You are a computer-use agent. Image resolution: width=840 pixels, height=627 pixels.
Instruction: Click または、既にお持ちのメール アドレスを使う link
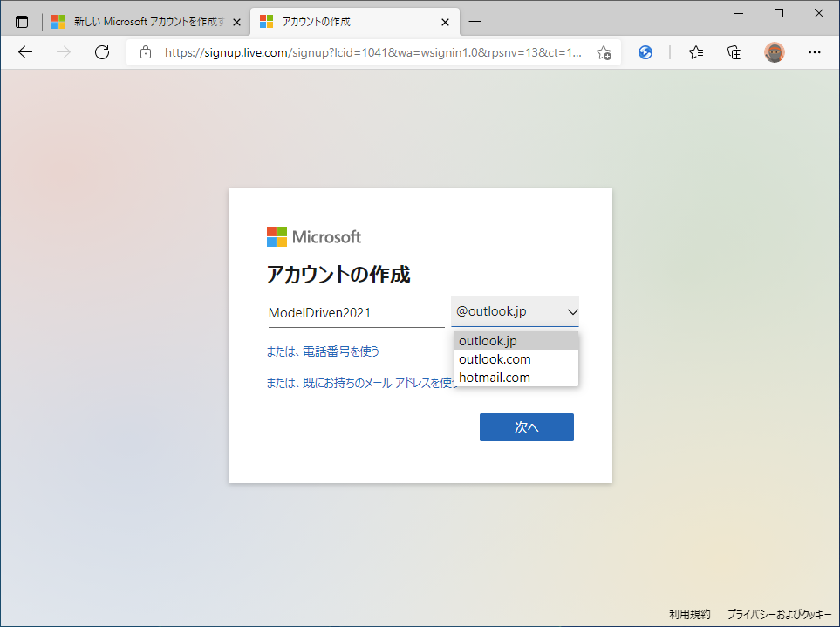pyautogui.click(x=362, y=382)
